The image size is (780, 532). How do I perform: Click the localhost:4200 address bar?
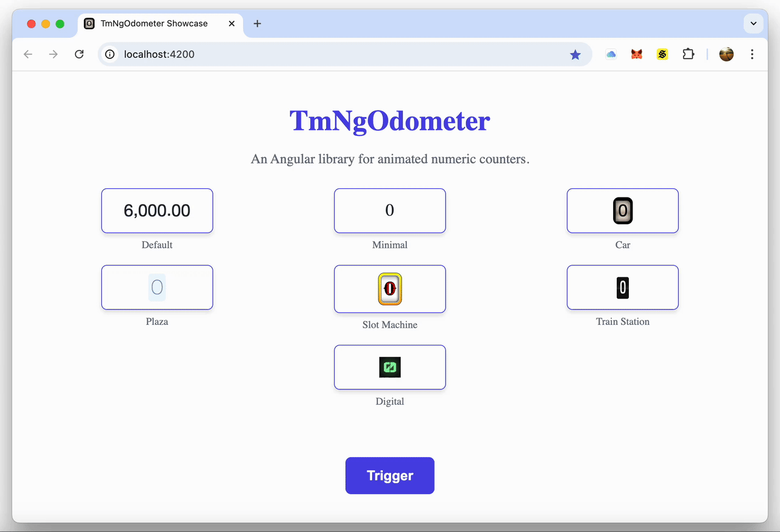coord(345,54)
